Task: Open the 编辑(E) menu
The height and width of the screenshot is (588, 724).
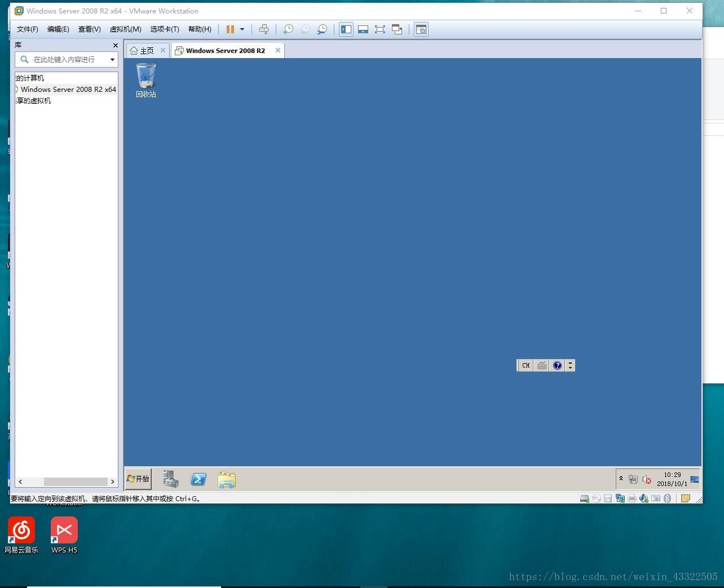Action: coord(58,29)
